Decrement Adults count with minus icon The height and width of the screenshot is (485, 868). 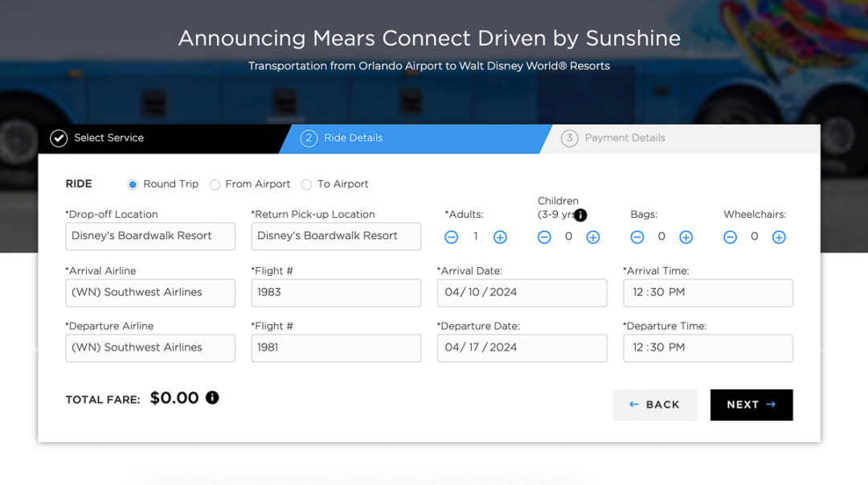point(451,236)
